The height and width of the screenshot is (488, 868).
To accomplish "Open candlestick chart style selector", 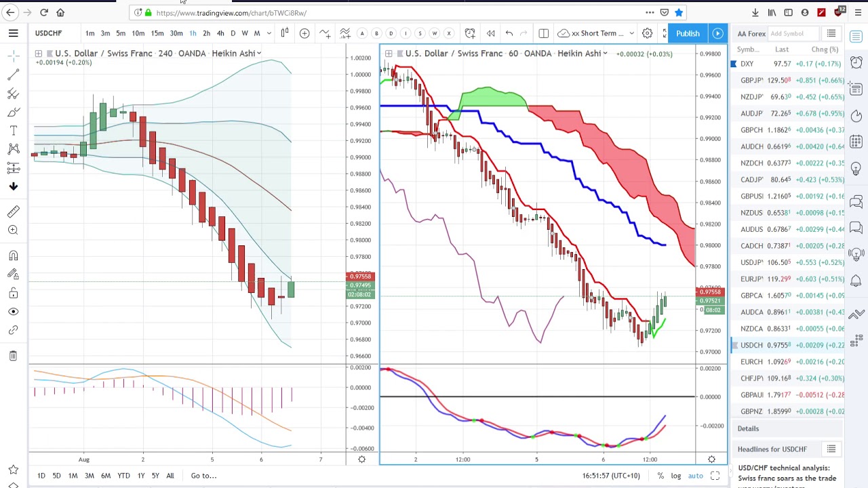I will (285, 33).
